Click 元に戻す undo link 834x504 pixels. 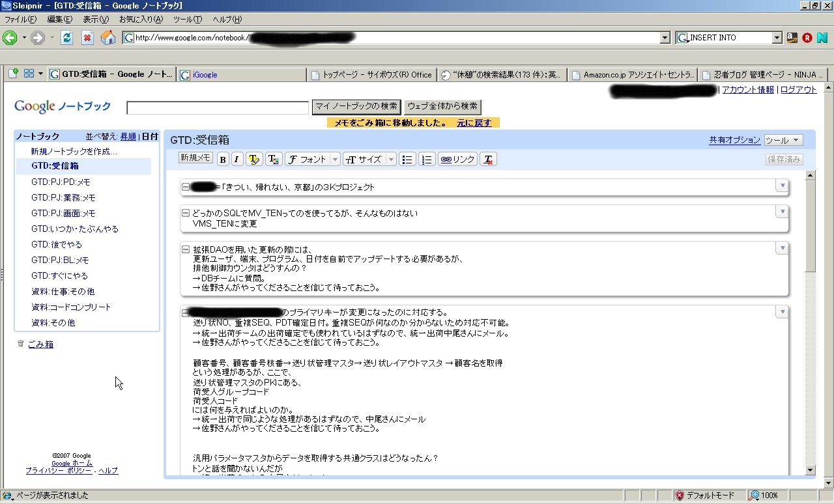point(474,122)
